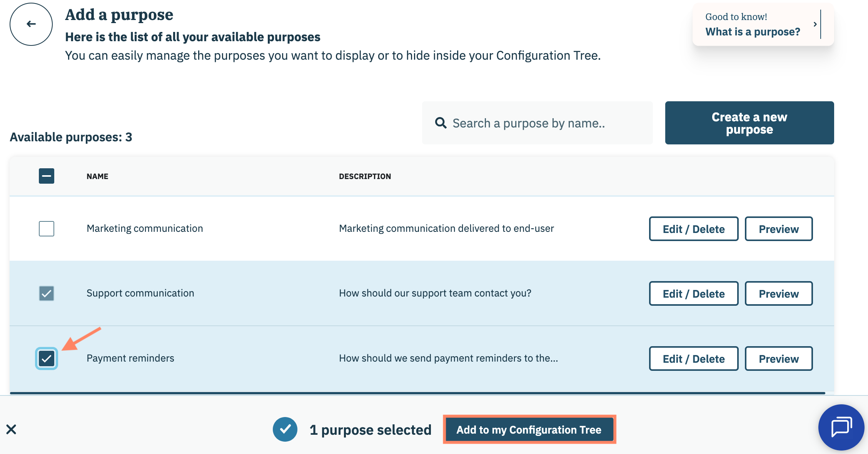
Task: Edit or delete Payment reminders purpose
Action: (693, 359)
